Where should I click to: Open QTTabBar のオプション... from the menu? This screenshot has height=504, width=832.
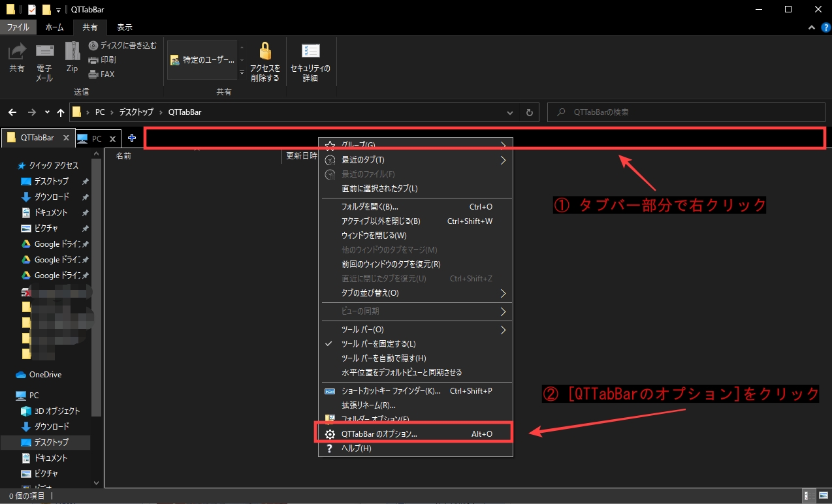click(x=415, y=433)
